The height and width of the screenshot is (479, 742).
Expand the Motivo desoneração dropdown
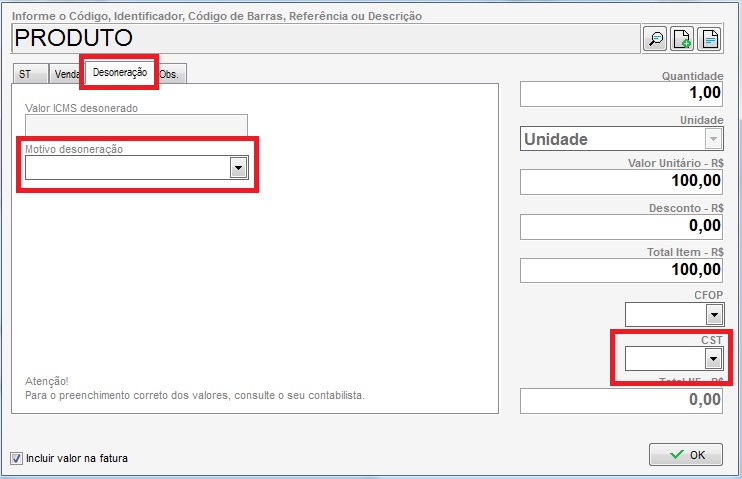pos(238,168)
